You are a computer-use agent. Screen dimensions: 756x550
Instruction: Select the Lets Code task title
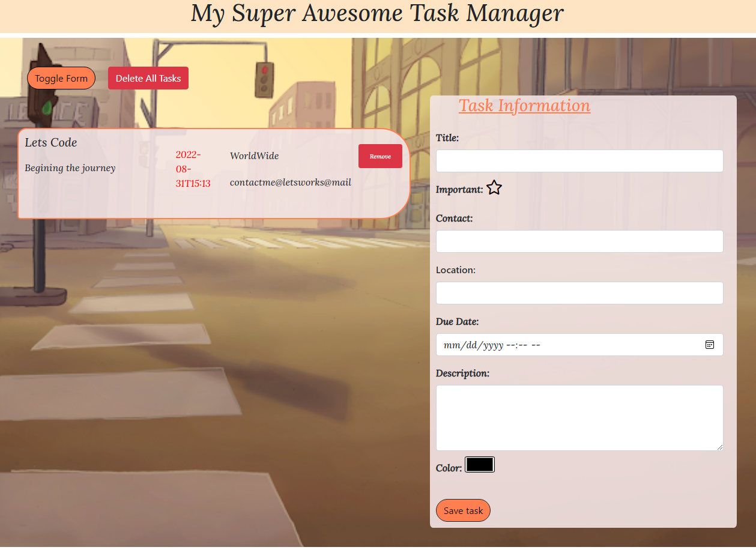click(x=51, y=143)
